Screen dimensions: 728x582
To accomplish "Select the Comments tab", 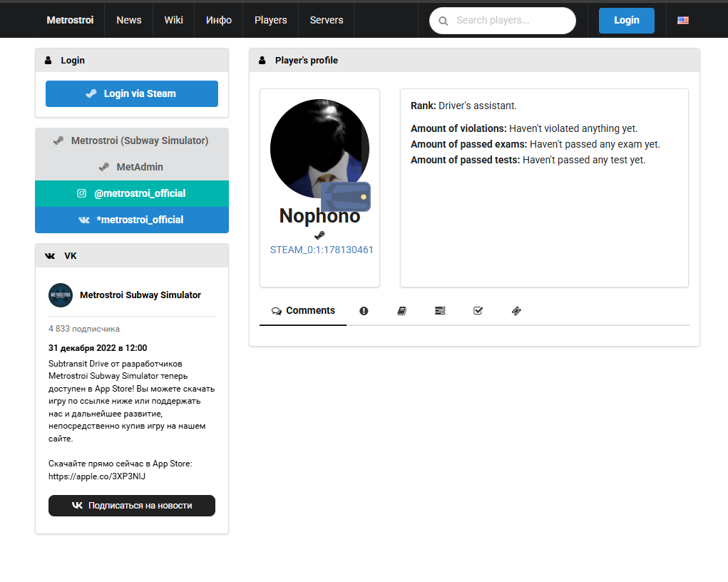I will click(x=303, y=311).
